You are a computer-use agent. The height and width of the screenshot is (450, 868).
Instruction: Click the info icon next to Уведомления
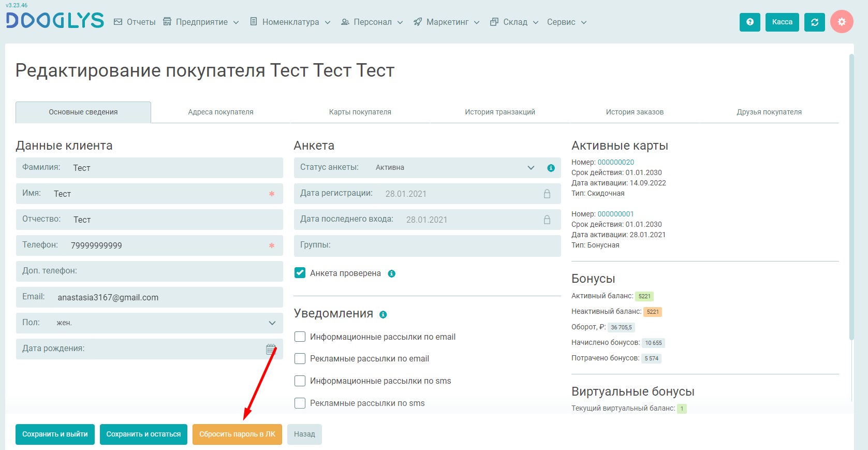pos(383,314)
